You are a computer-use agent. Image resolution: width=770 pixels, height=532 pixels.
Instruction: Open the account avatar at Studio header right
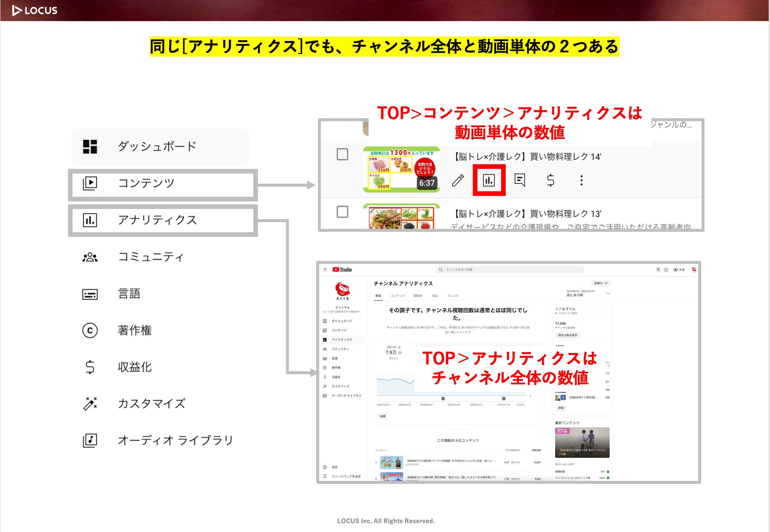(694, 269)
